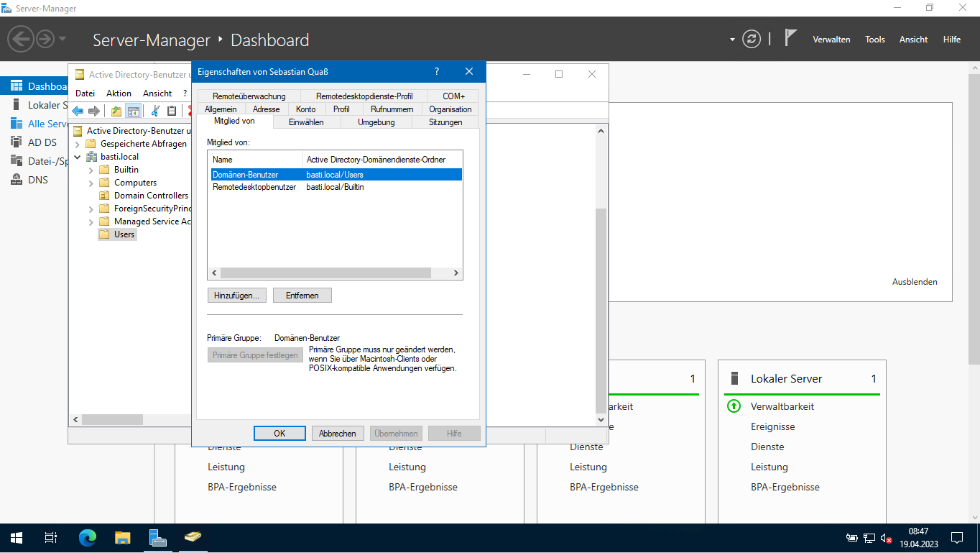This screenshot has height=553, width=980.
Task: Click the Hinzufügen... button
Action: click(x=236, y=296)
